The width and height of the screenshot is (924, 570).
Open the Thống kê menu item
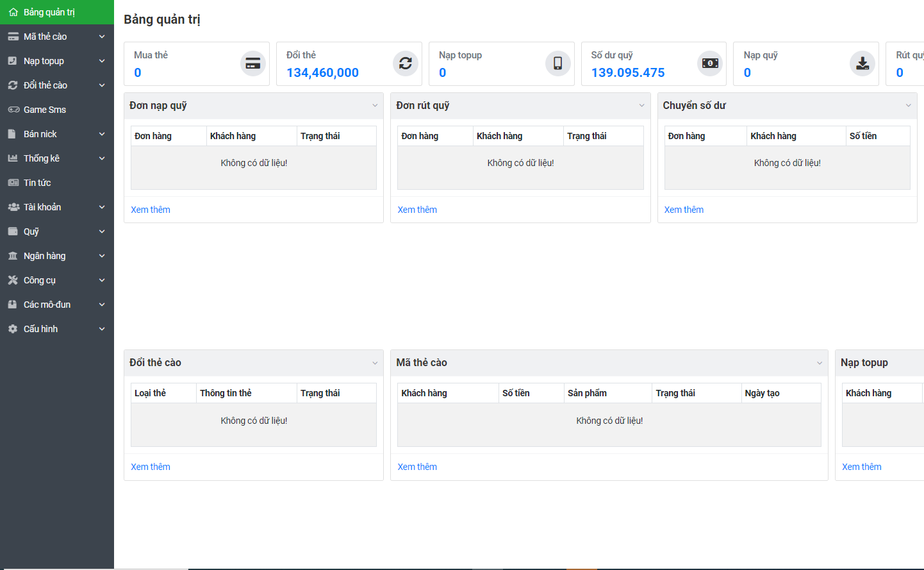point(42,158)
